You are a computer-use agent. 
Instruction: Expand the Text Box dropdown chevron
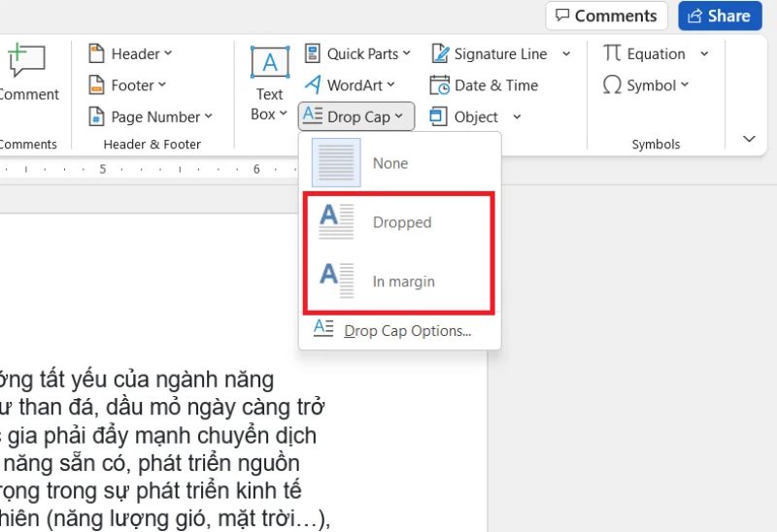283,114
